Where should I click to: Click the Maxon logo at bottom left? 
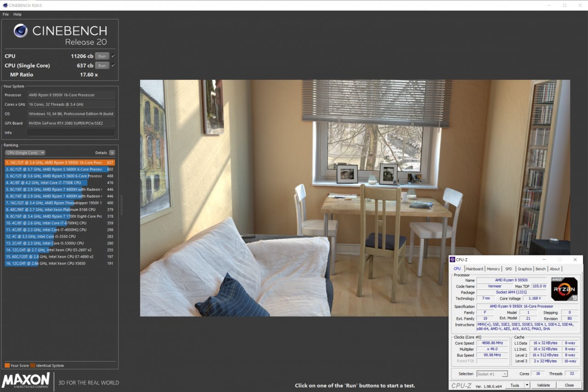pyautogui.click(x=26, y=380)
